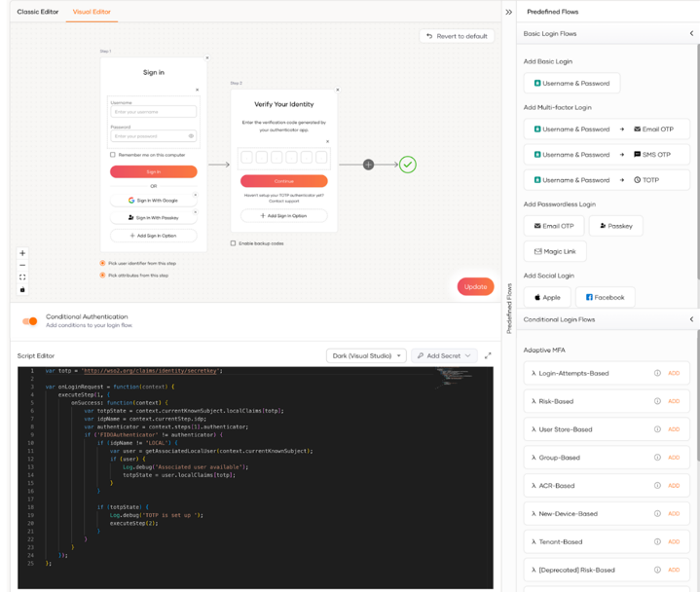
Task: Add Username & Password with TOTP flow
Action: click(x=607, y=180)
